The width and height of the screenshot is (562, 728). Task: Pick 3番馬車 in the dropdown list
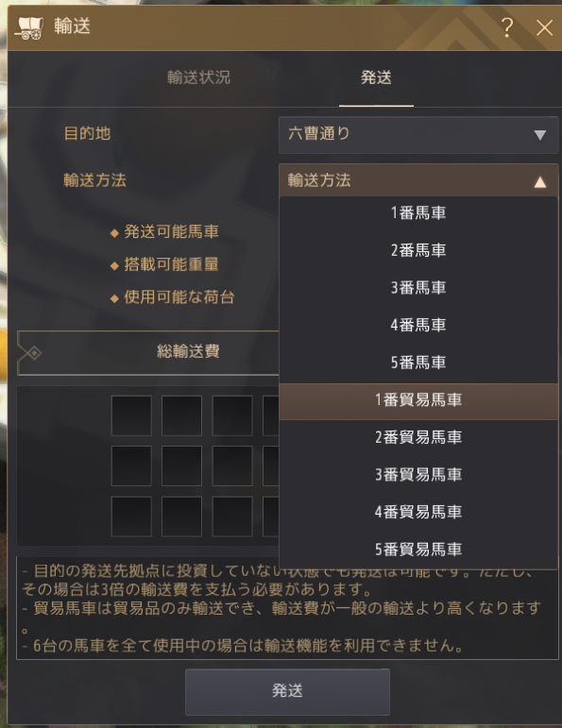[418, 288]
